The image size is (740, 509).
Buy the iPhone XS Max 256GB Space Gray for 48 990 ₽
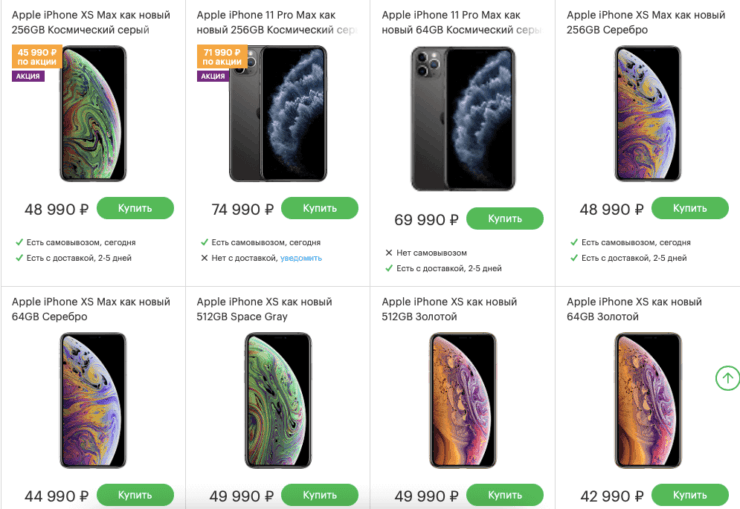point(135,208)
